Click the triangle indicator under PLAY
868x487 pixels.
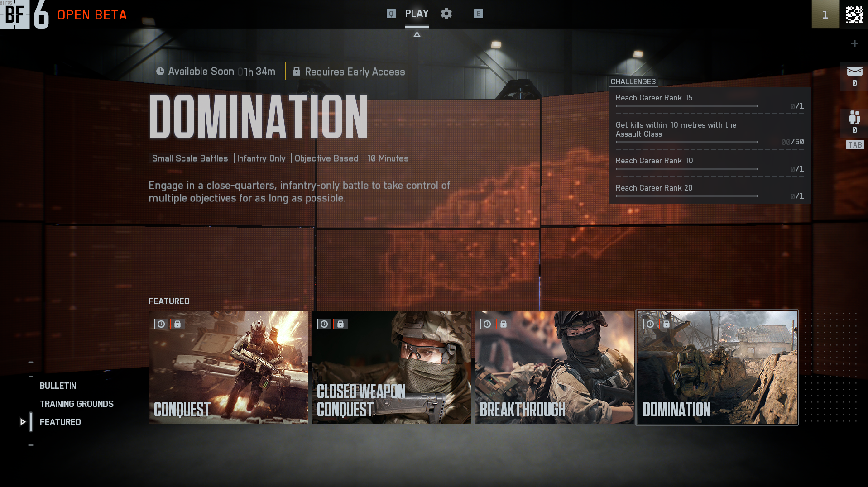417,34
